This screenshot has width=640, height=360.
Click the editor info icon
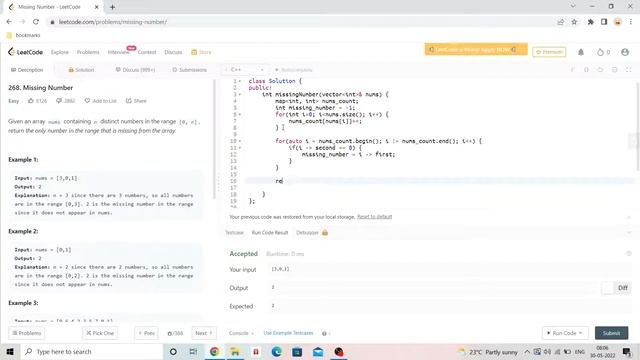point(572,70)
